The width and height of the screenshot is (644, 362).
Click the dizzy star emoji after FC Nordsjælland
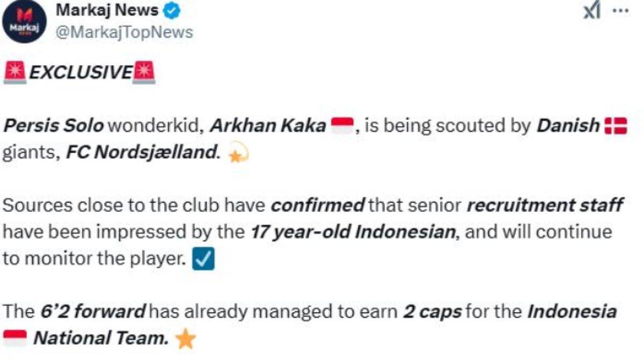click(238, 153)
